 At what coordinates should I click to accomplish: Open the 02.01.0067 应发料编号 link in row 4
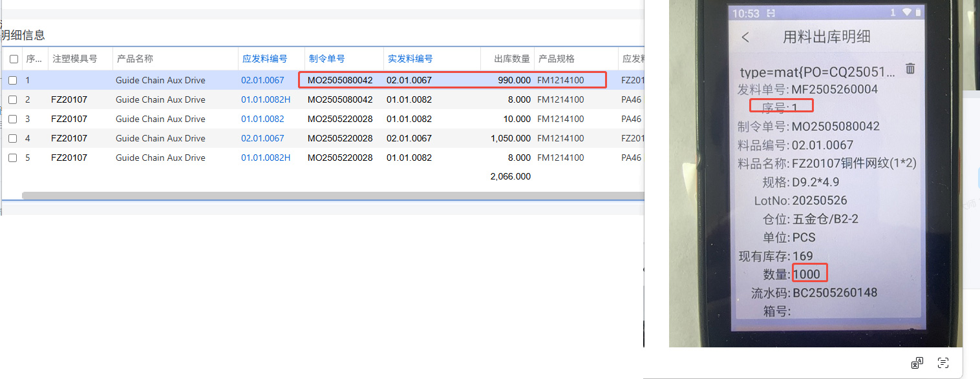click(x=262, y=139)
